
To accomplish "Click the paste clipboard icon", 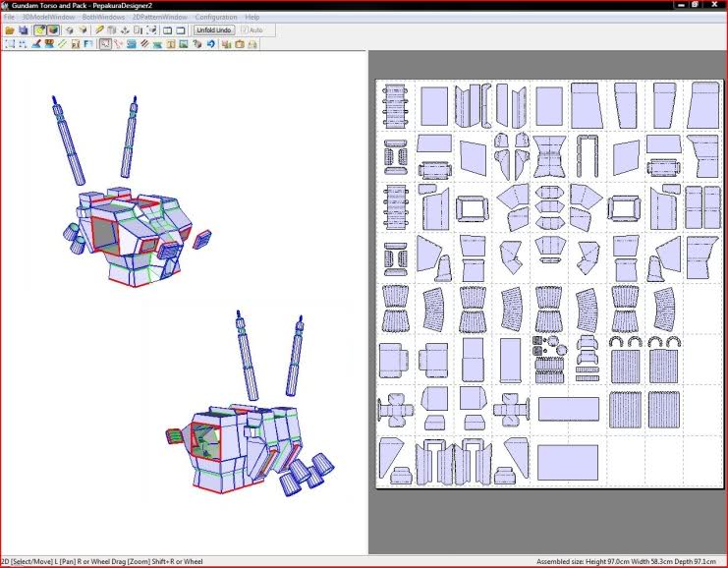I will click(240, 44).
